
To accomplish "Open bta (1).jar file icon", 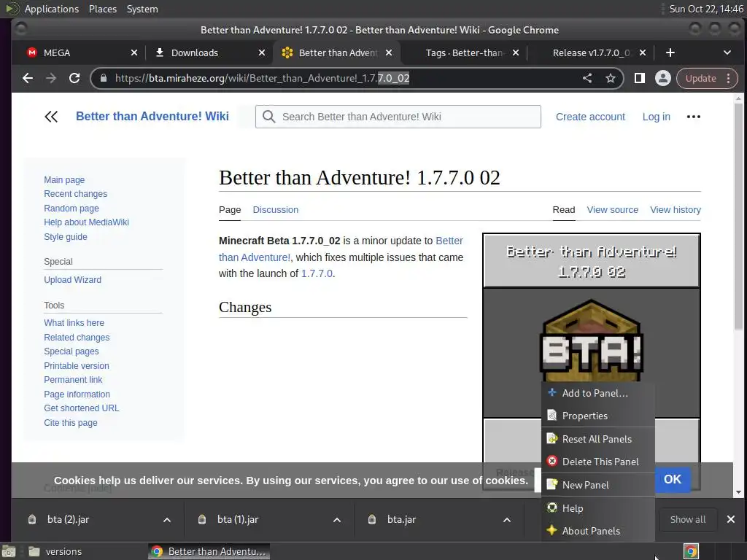I will tap(202, 519).
